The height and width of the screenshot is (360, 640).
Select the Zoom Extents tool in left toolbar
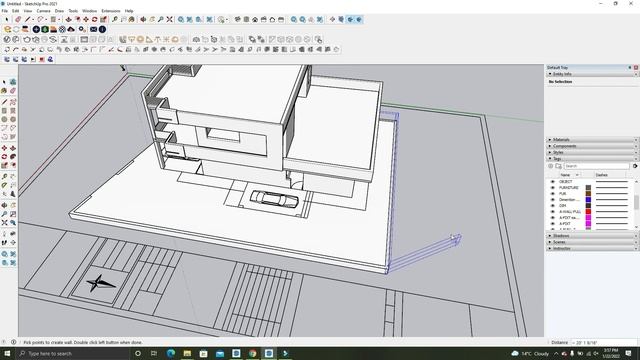(4, 223)
